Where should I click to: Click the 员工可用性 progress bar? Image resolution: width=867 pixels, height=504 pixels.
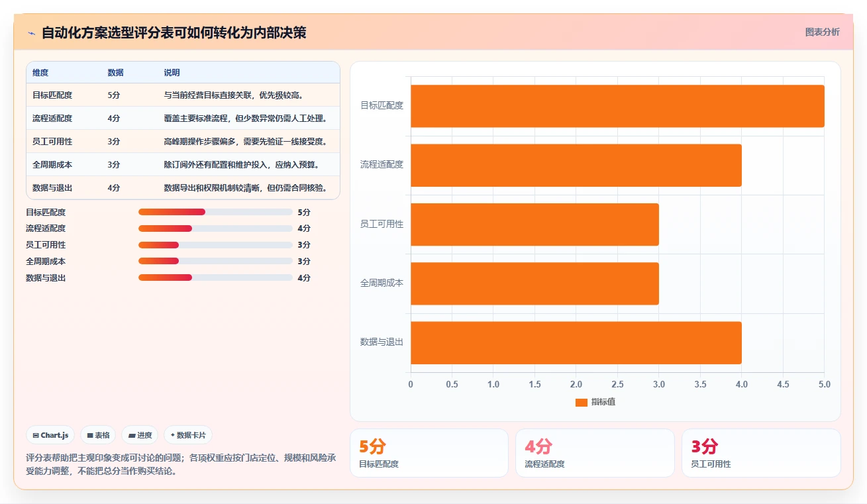pyautogui.click(x=215, y=245)
